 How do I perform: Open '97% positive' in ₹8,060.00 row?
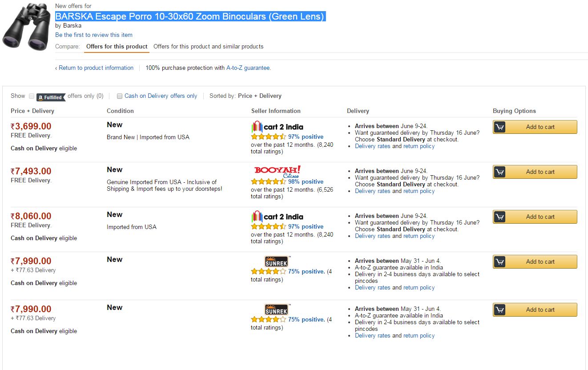click(x=306, y=227)
